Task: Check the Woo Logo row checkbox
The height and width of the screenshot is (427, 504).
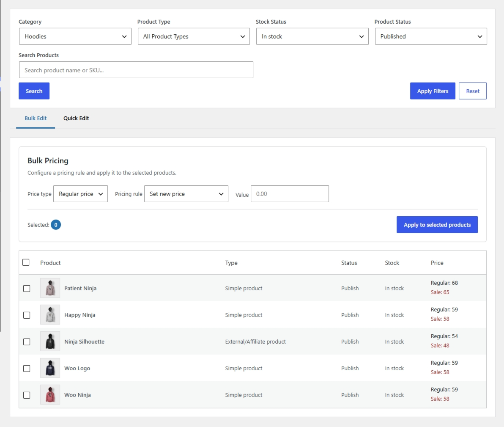Action: pos(27,369)
